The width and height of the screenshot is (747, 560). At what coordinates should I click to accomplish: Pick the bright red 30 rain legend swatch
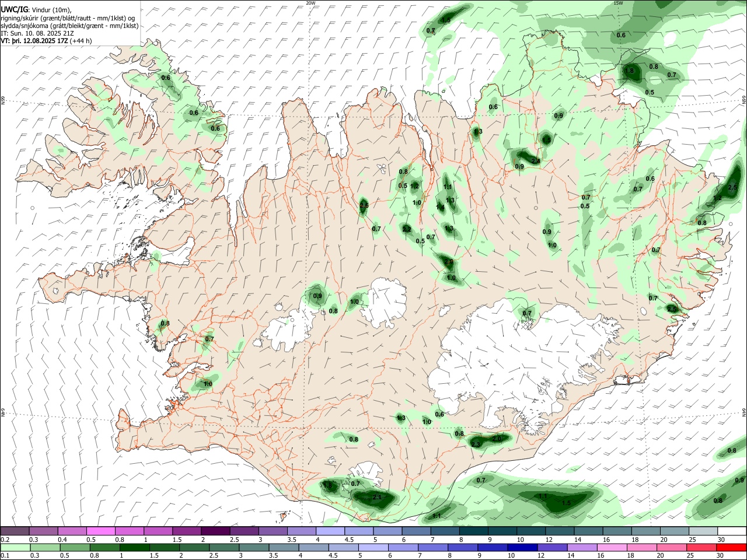click(731, 547)
